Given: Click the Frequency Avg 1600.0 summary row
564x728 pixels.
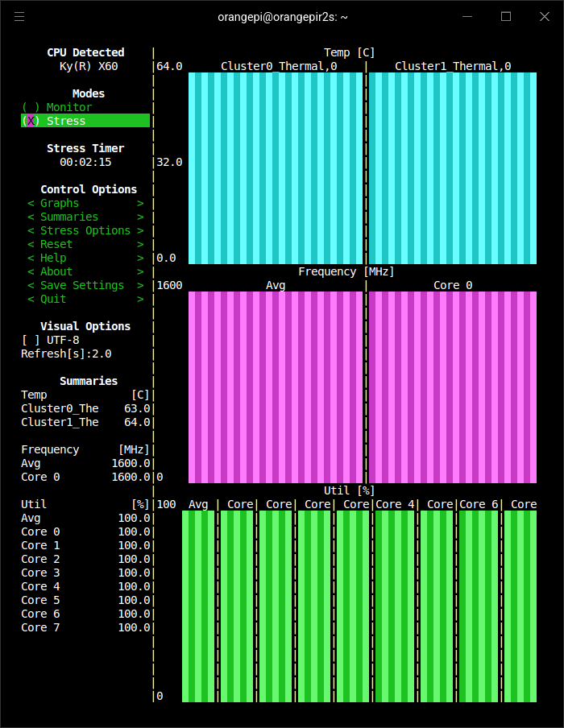Looking at the screenshot, I should pyautogui.click(x=85, y=463).
